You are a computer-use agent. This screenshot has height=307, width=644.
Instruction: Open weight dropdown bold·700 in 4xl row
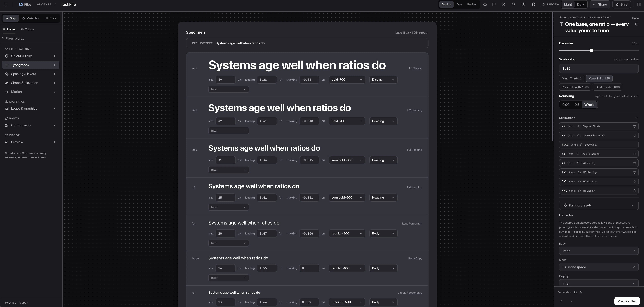(x=347, y=80)
